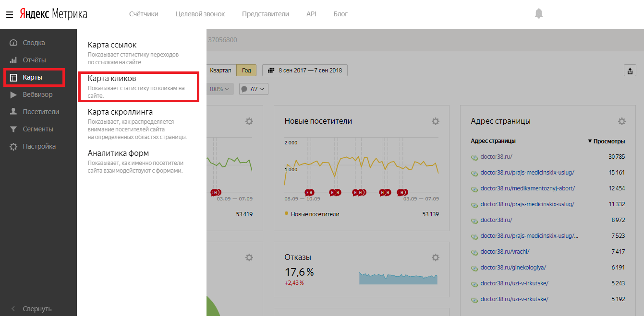Open gear settings for Новые посетители widget
The height and width of the screenshot is (316, 644).
(x=435, y=121)
